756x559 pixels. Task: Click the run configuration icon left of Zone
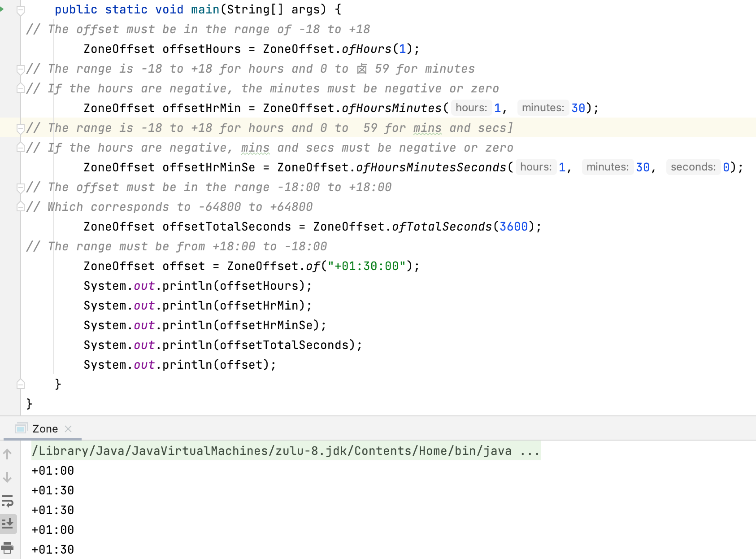click(21, 428)
